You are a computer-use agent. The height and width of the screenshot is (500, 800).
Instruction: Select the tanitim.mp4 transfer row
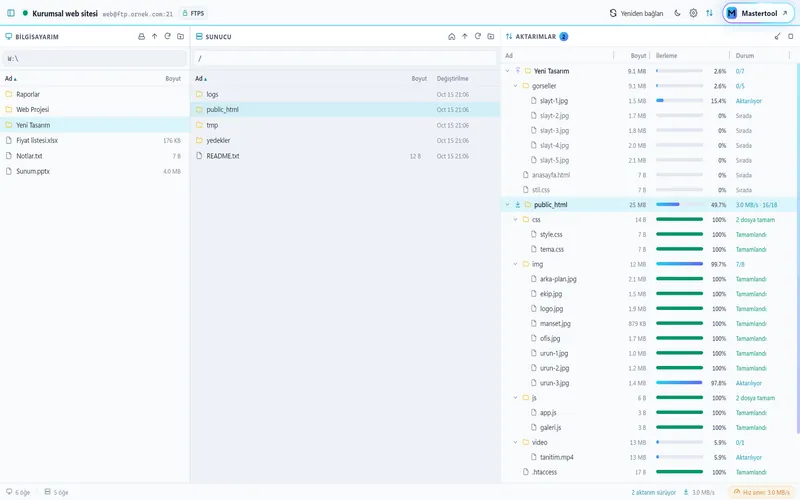click(x=649, y=457)
